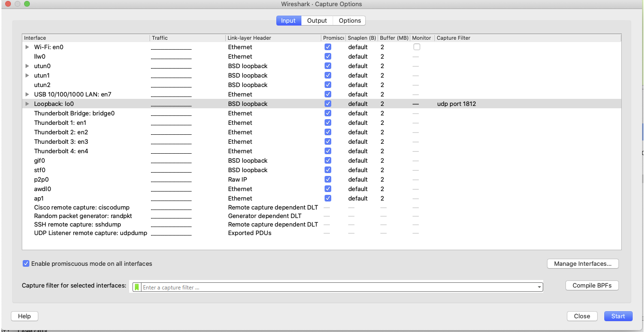Open the Help dialog

pos(24,316)
